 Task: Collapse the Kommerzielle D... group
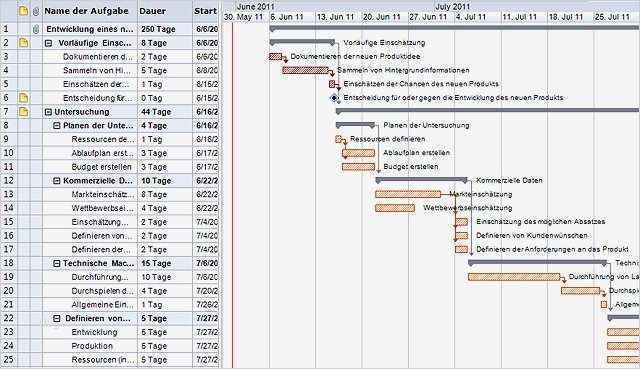(x=57, y=181)
